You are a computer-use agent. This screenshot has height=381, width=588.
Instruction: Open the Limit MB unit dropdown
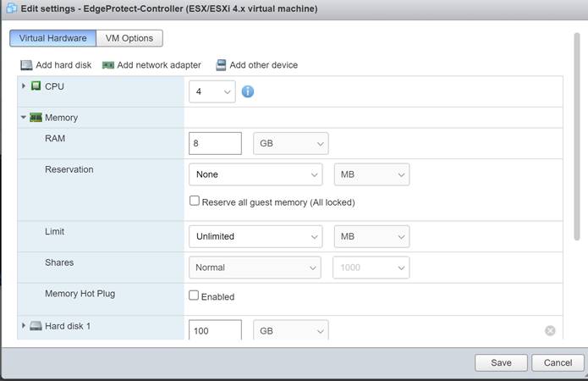coord(371,236)
